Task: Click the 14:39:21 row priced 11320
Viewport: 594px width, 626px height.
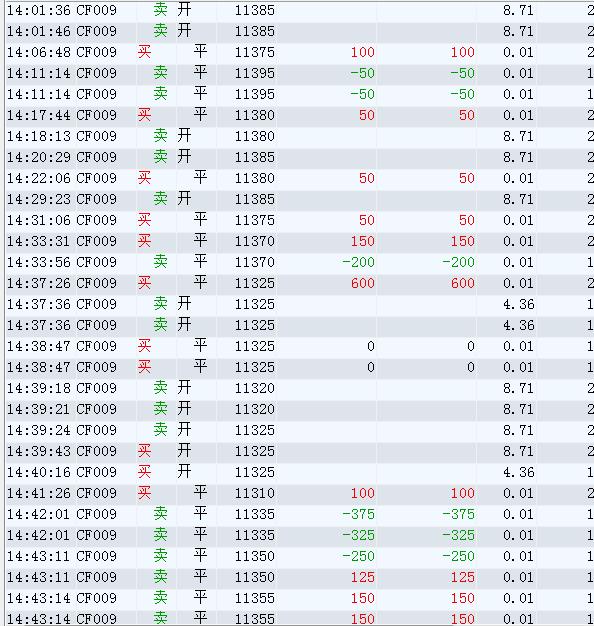Action: pyautogui.click(x=300, y=409)
